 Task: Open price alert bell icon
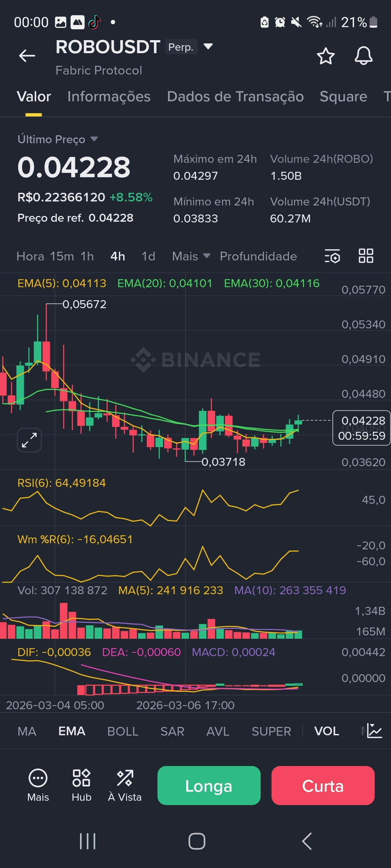[x=363, y=56]
